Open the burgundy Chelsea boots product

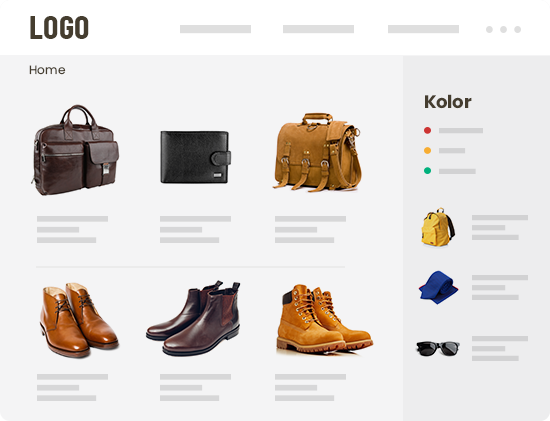point(193,318)
